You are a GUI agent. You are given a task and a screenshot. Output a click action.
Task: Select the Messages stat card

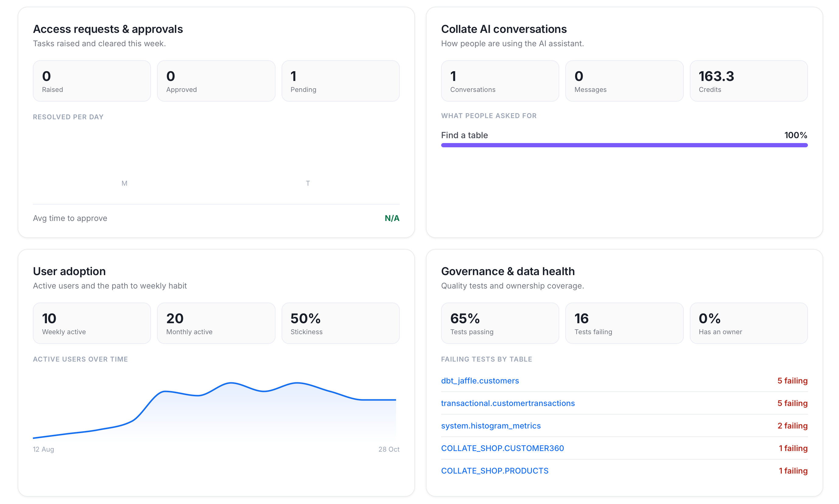click(x=624, y=81)
